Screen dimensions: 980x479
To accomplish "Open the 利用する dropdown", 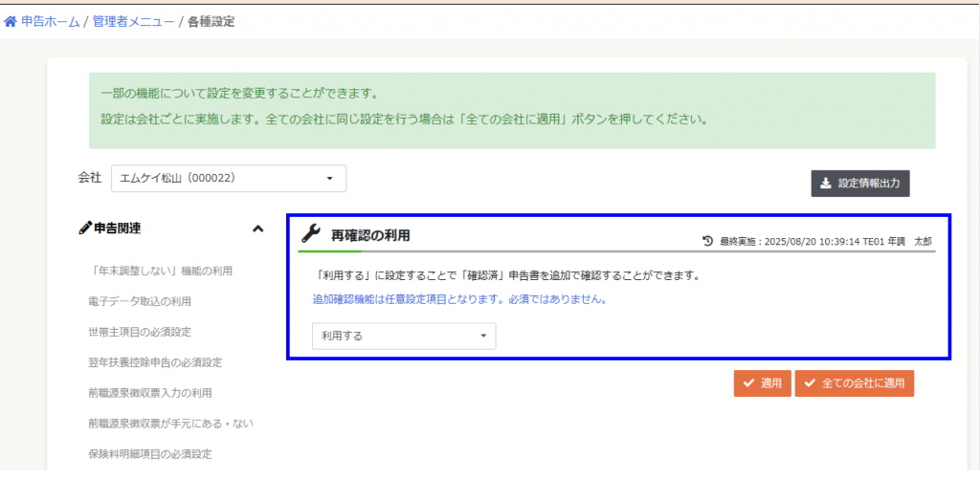I will click(x=404, y=336).
